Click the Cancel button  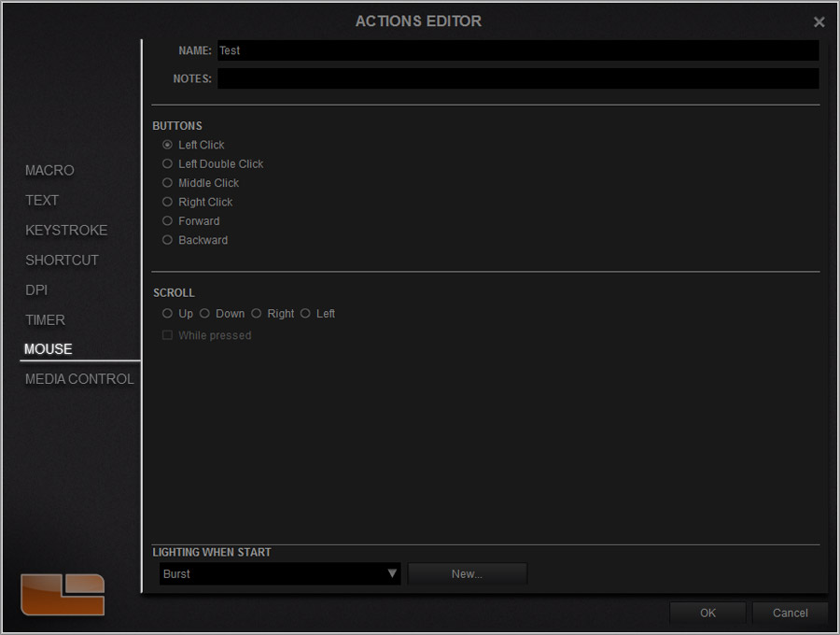tap(791, 613)
